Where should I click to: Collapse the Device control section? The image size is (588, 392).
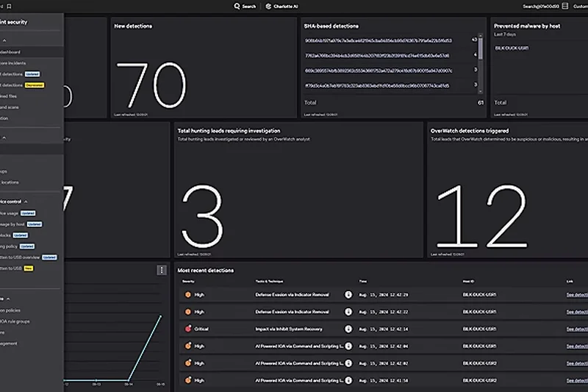point(26,201)
